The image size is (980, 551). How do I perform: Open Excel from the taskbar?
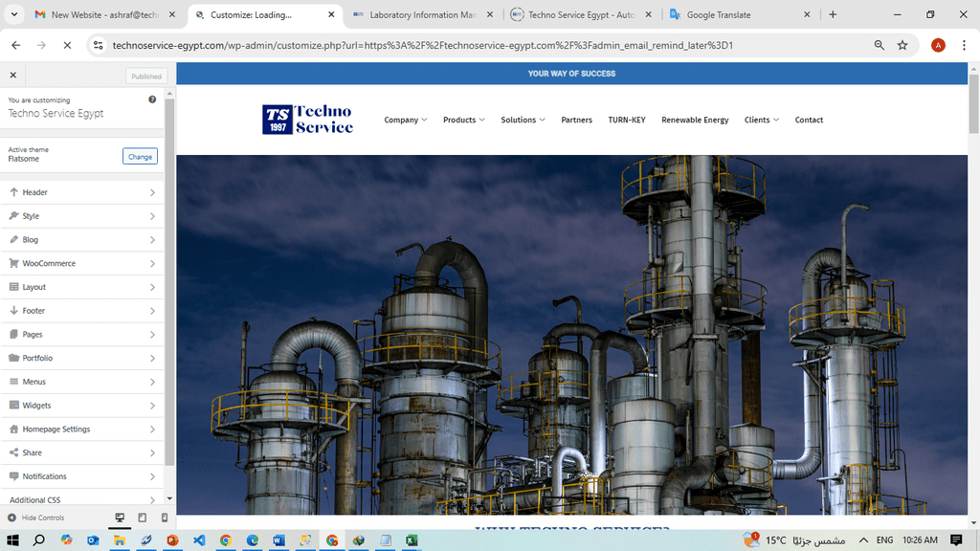pyautogui.click(x=412, y=540)
